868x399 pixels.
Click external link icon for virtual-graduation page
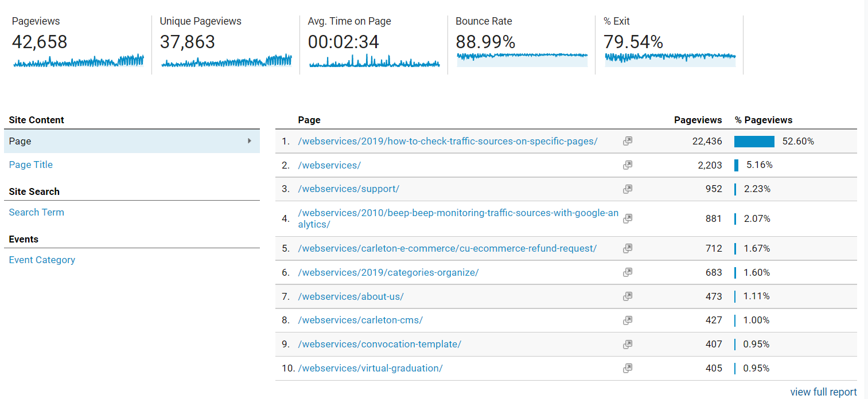click(628, 368)
